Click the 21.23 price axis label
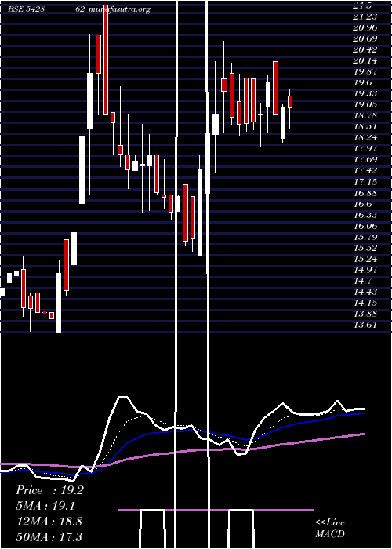Image resolution: width=392 pixels, height=549 pixels. pos(365,16)
